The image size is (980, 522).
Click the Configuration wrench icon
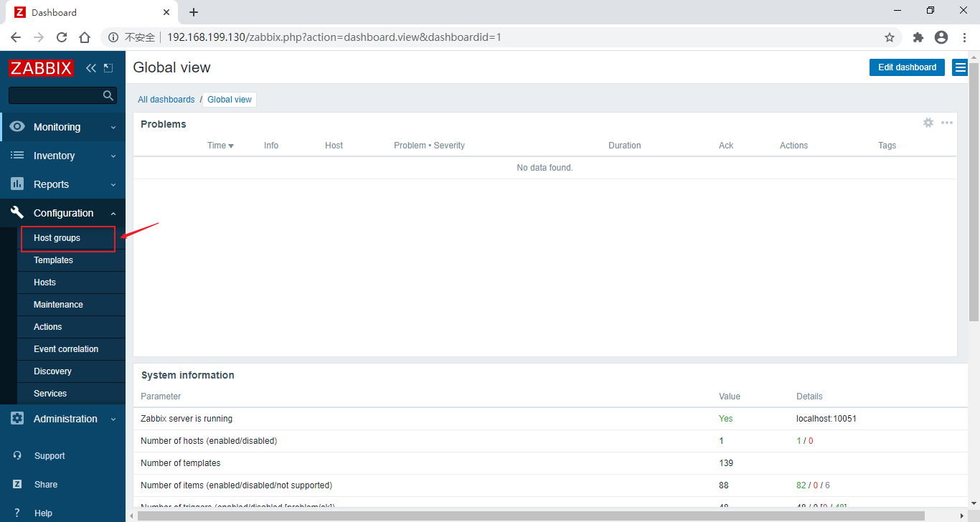[x=17, y=212]
